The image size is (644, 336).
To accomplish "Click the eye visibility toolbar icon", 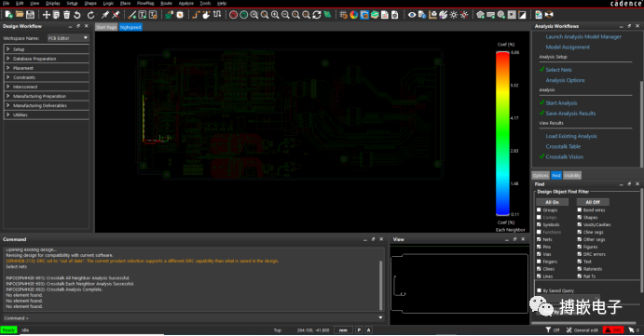I will point(412,15).
